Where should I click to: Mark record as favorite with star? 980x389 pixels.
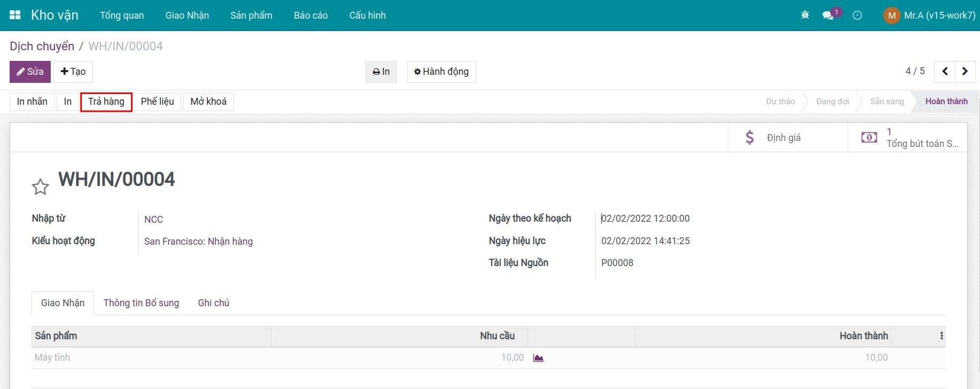[x=41, y=187]
